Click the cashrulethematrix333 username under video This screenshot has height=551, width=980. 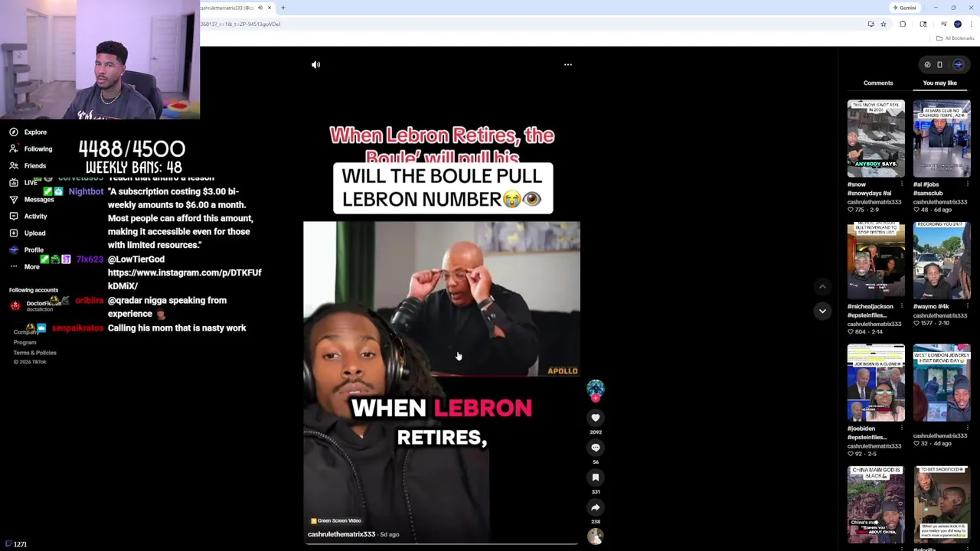(341, 534)
